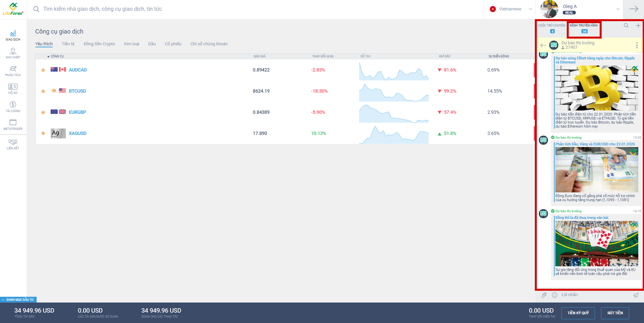Switch to the Kim loại tab

[131, 44]
